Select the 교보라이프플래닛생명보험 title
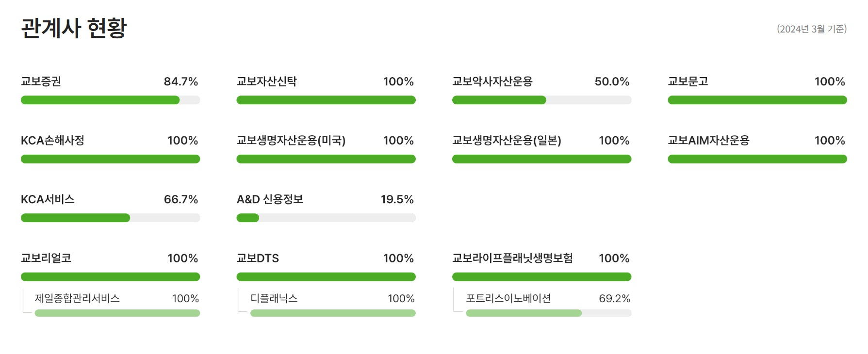The image size is (868, 354). point(512,258)
